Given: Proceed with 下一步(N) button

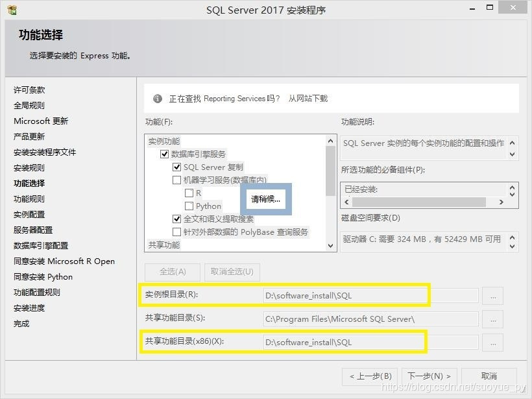Looking at the screenshot, I should point(429,376).
